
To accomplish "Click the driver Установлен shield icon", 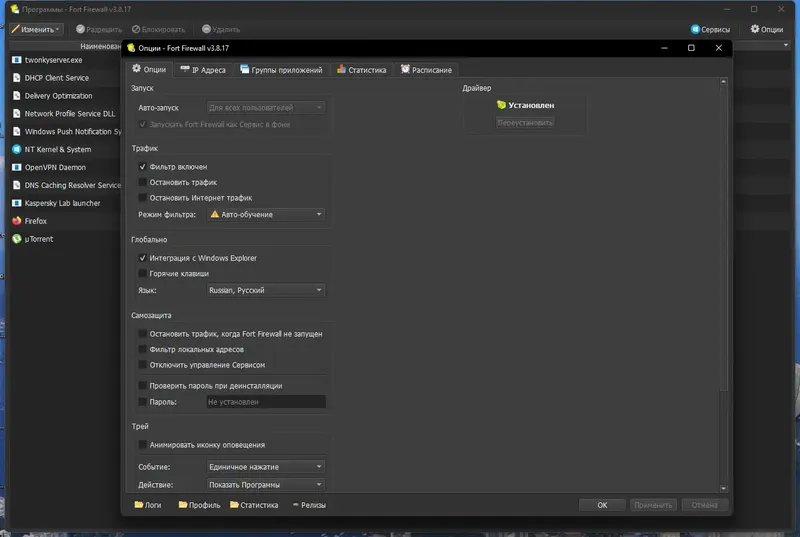I will tap(501, 105).
